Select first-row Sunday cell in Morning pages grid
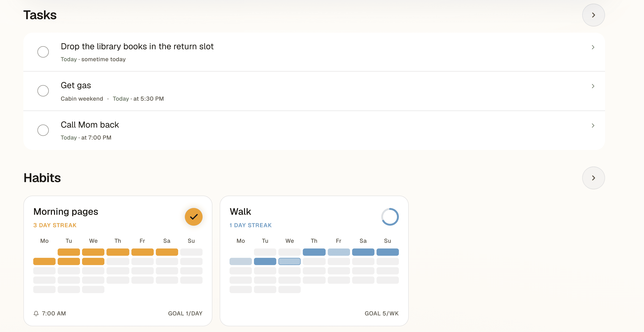 click(191, 252)
